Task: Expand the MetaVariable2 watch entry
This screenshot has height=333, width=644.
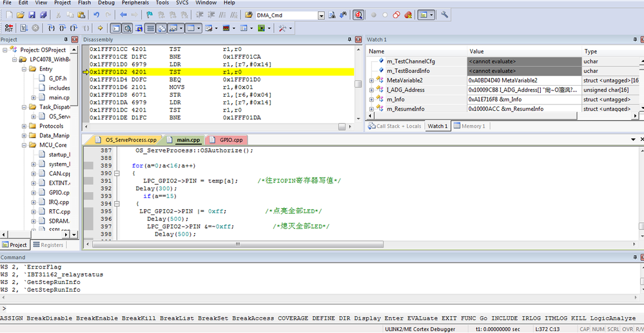Action: point(371,80)
